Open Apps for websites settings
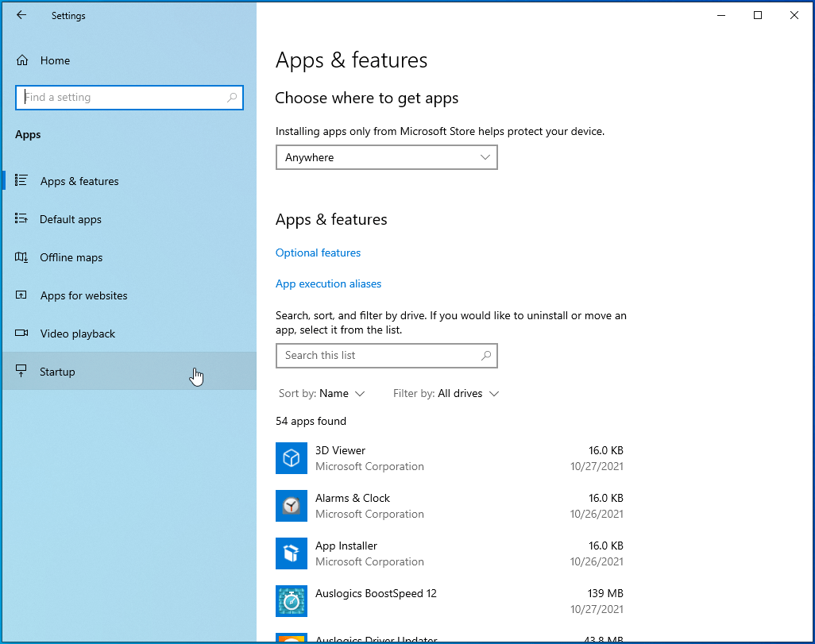Viewport: 815px width, 644px height. click(x=83, y=295)
